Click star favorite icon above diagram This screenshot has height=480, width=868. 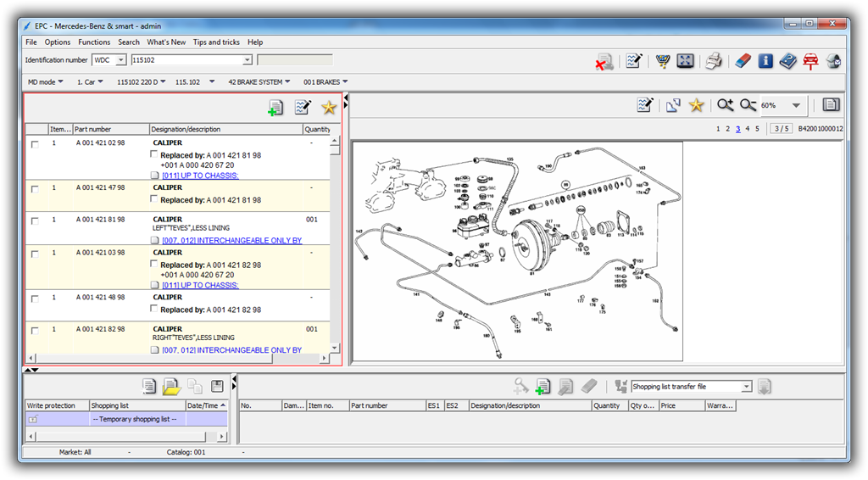click(x=697, y=105)
